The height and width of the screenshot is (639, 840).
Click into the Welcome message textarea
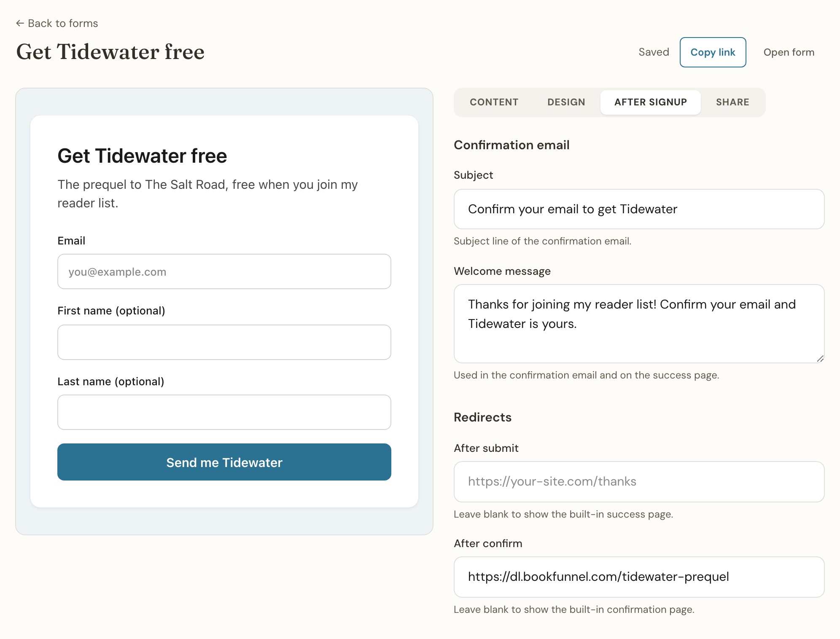tap(639, 323)
